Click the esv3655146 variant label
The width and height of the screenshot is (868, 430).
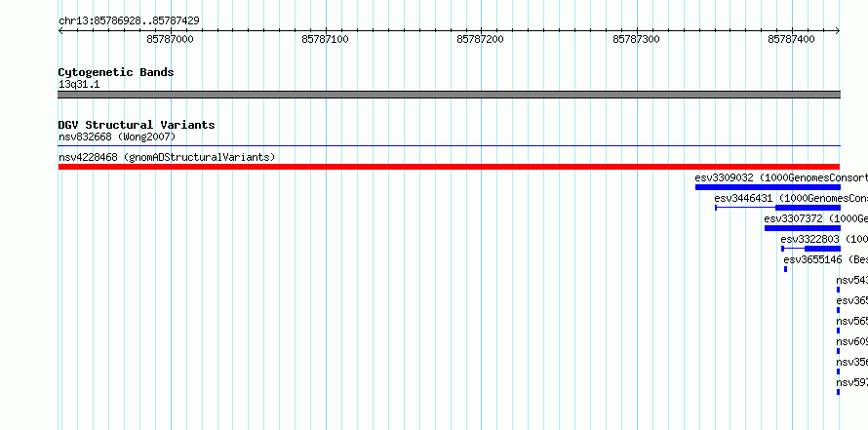(x=825, y=259)
